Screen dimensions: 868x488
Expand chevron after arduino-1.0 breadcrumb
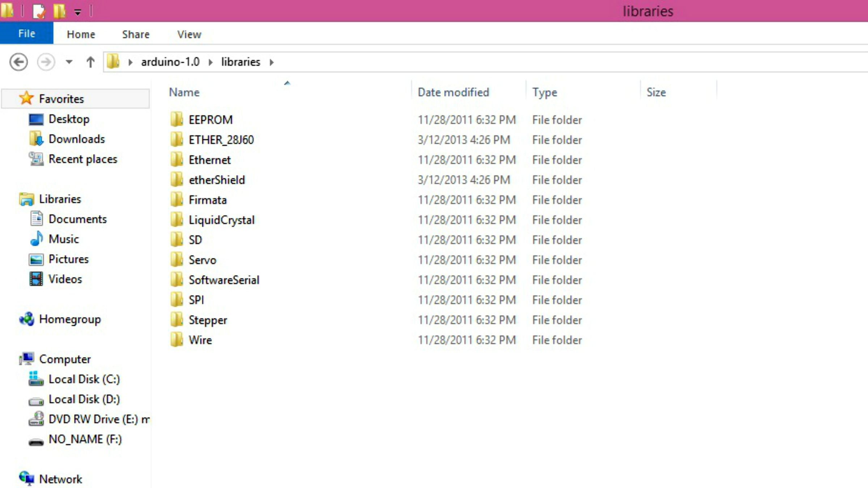point(210,62)
